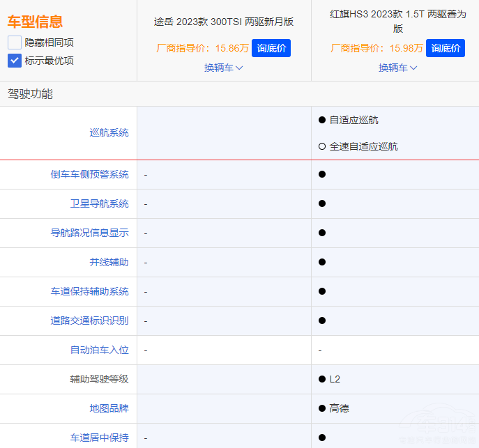Click the 巡航系统 parameter link
479x448 pixels.
click(109, 132)
